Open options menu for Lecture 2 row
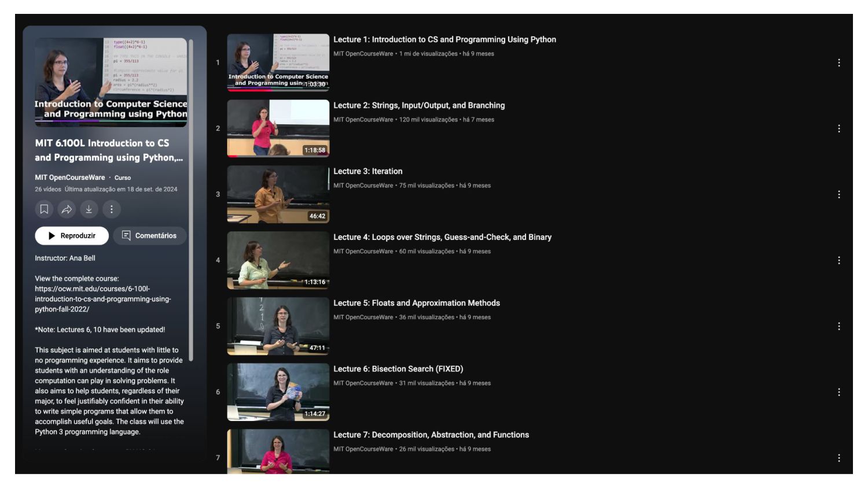Viewport: 868px width, 488px height. tap(839, 128)
